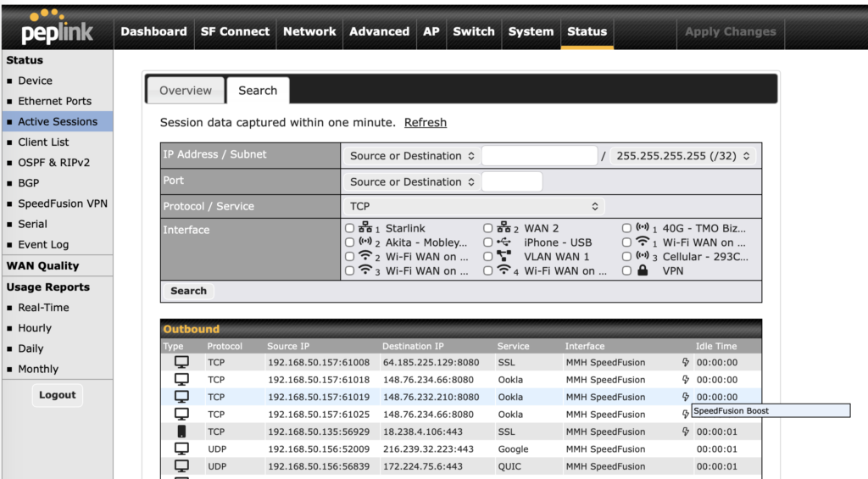The image size is (868, 479).
Task: Click the Search button
Action: tap(188, 291)
